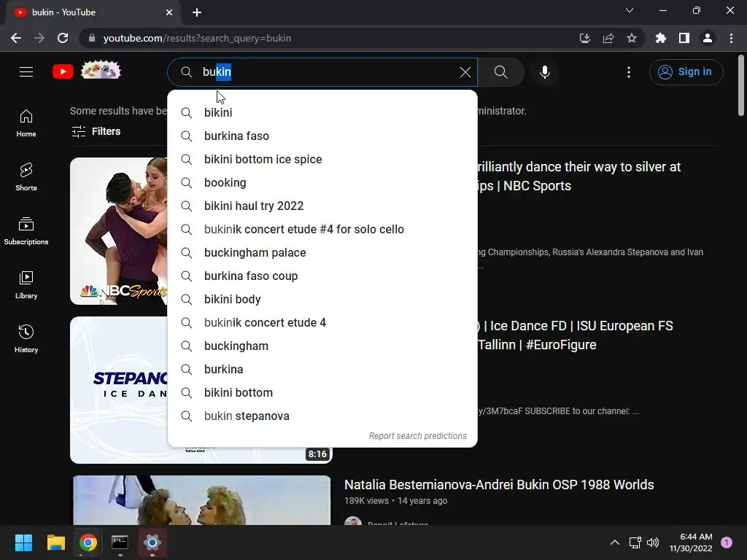Open the Stepanova Ice Dance video thumbnail
Viewport: 747px width, 560px height.
coord(119,389)
